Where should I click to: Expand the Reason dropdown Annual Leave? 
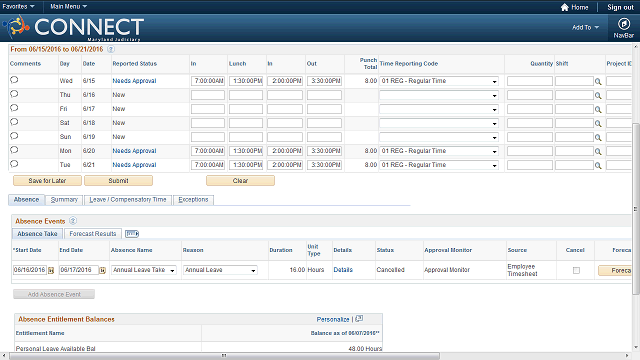(220, 270)
